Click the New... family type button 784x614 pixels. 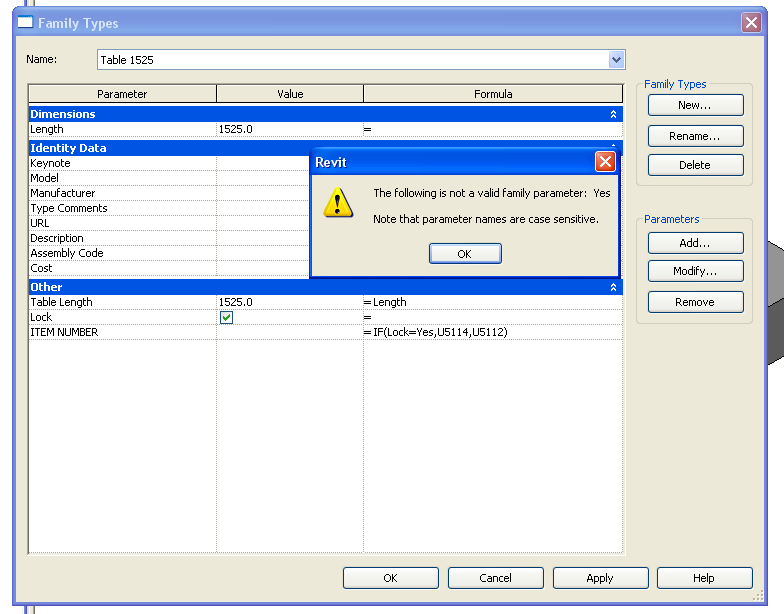(x=696, y=105)
